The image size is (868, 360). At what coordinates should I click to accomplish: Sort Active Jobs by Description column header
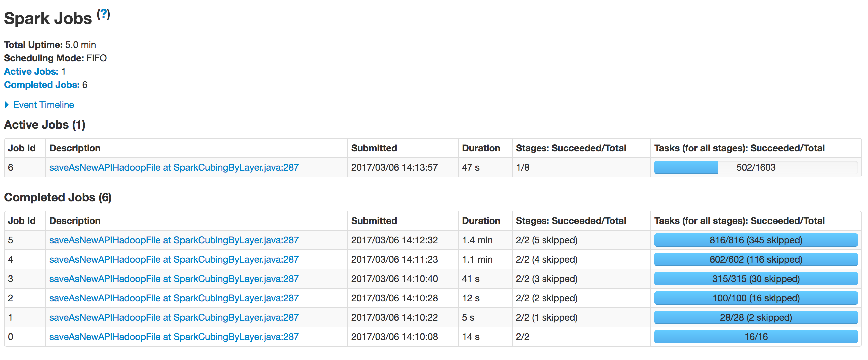click(x=75, y=148)
